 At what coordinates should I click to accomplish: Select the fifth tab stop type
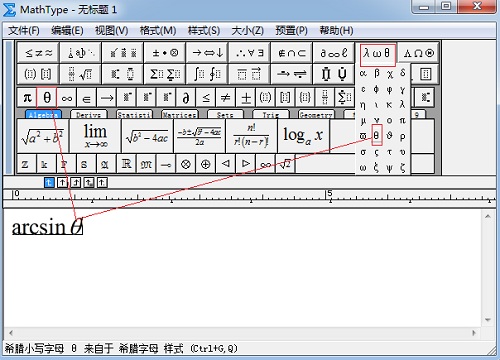coord(102,182)
